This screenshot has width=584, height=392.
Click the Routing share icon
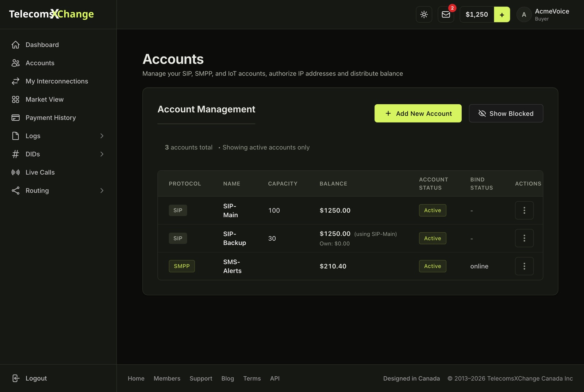pos(15,191)
